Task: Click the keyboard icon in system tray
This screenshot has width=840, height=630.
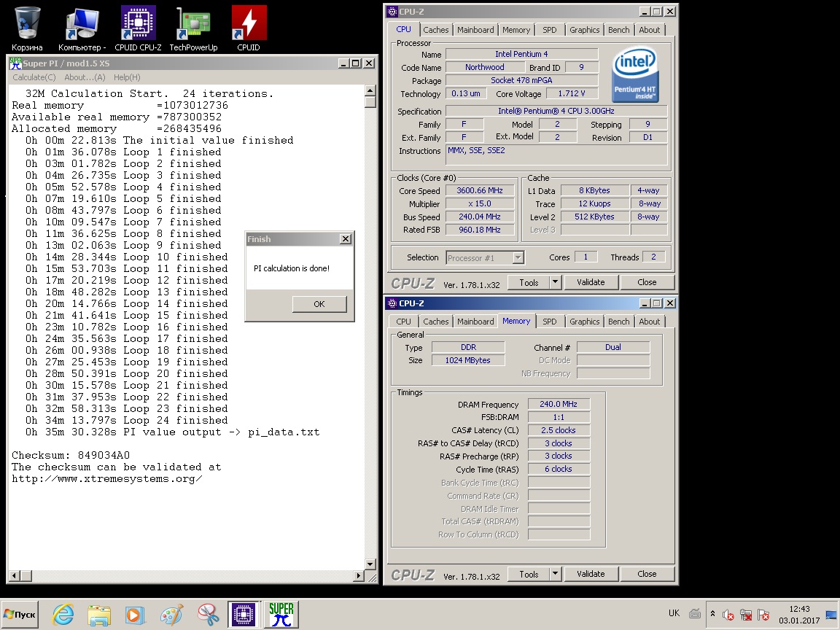Action: [x=695, y=613]
